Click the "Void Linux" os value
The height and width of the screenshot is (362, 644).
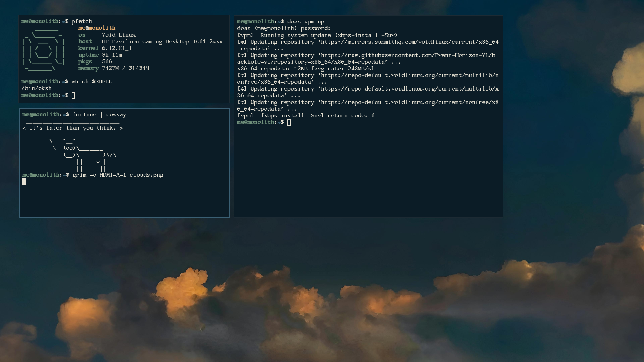tap(119, 35)
